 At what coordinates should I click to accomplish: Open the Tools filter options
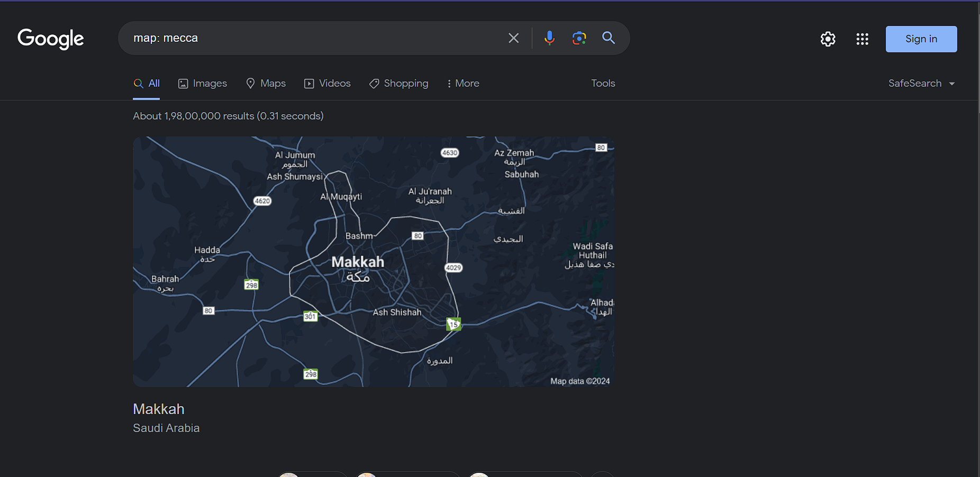(603, 84)
